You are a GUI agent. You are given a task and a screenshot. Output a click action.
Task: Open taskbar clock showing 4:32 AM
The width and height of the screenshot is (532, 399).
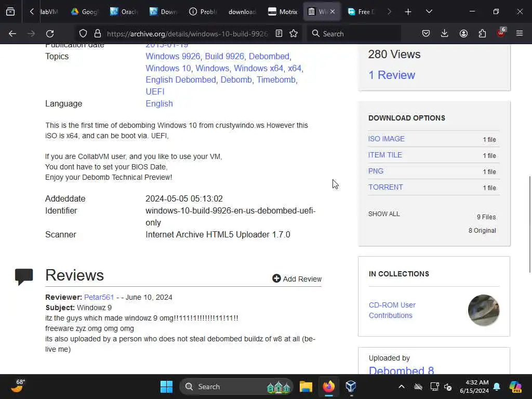pos(474,387)
